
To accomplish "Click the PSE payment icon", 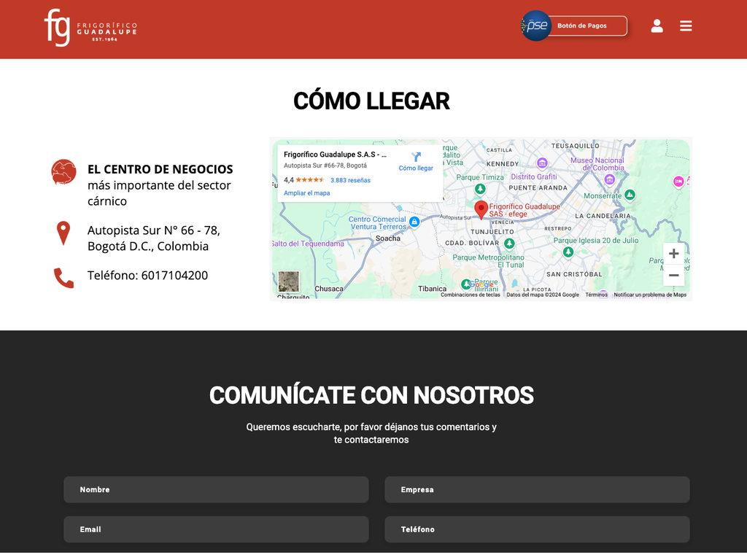I will (x=536, y=26).
